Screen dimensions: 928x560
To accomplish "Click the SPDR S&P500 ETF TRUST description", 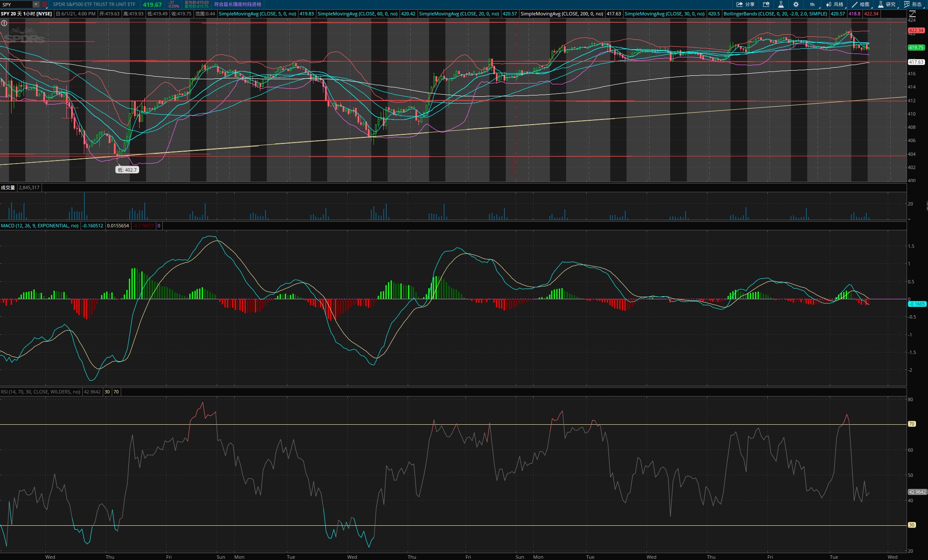I will pyautogui.click(x=94, y=4).
